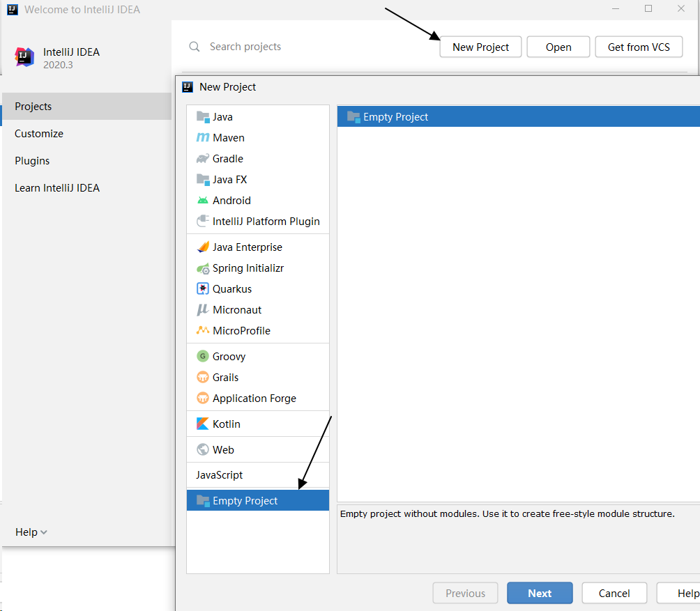Choose Groovy project type

[258, 356]
